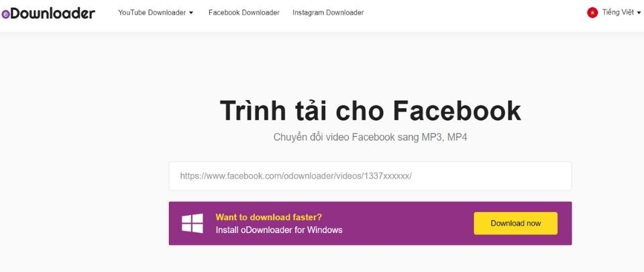Open the Tiếng Việt language selector
This screenshot has height=272, width=644.
621,12
